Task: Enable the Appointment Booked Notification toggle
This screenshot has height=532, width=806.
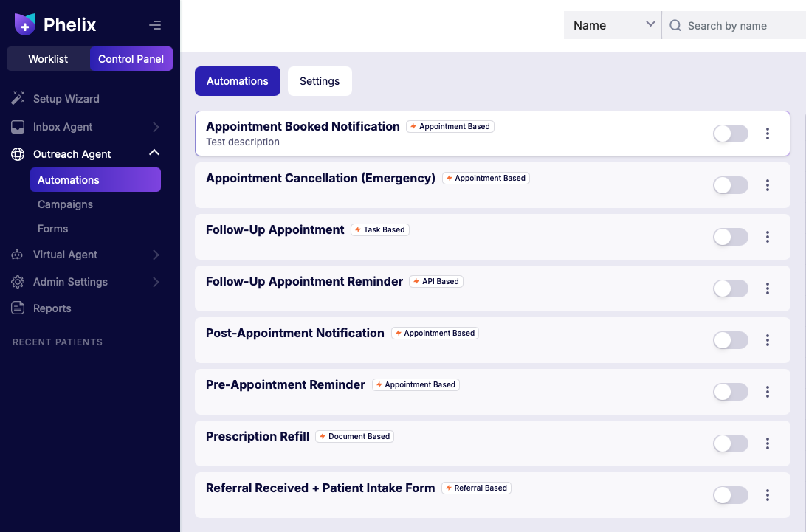Action: point(731,134)
